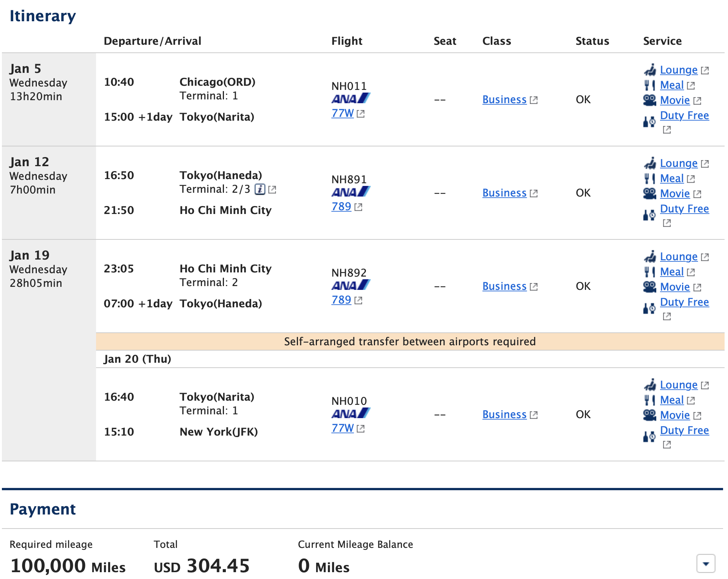Expand the payment details dropdown arrow
This screenshot has width=728, height=579.
click(x=706, y=563)
